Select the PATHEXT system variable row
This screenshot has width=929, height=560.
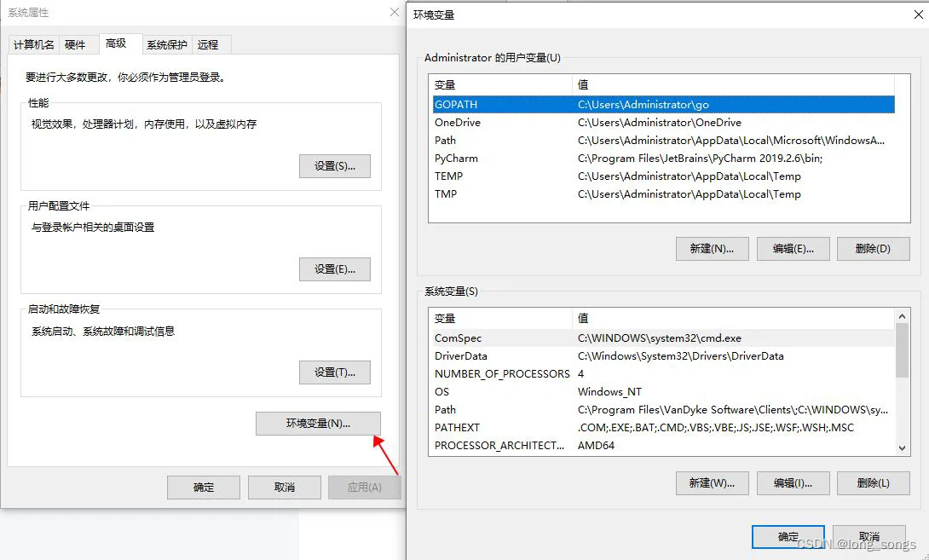[664, 427]
